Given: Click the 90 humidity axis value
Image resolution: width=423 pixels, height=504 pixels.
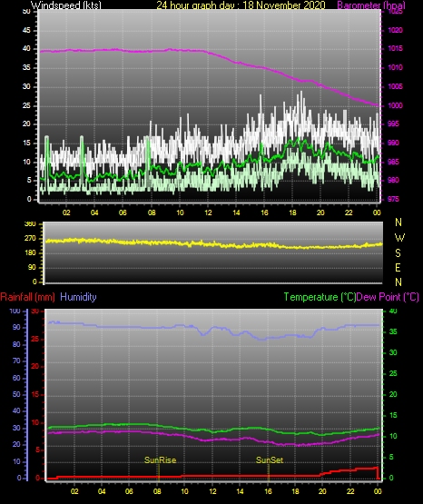Looking at the screenshot, I should point(16,327).
